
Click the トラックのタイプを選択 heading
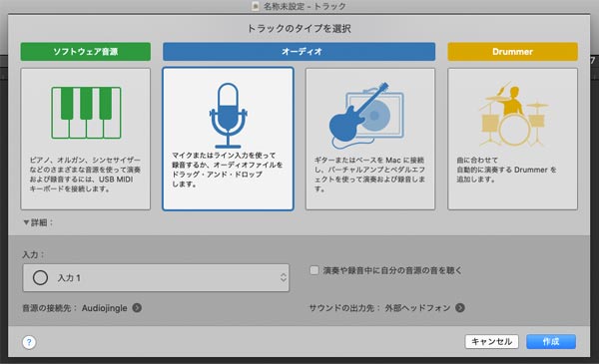click(x=299, y=28)
